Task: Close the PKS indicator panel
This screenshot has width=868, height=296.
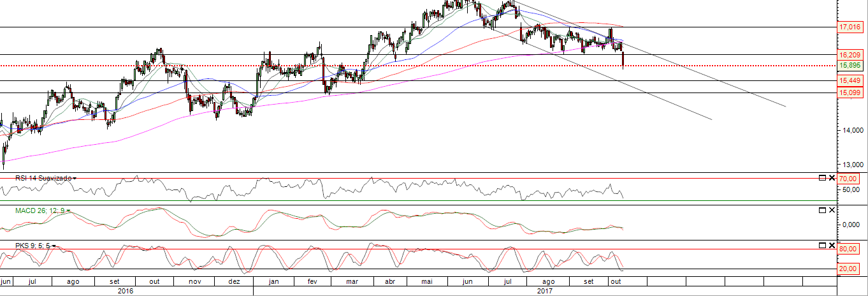Action: click(x=832, y=245)
